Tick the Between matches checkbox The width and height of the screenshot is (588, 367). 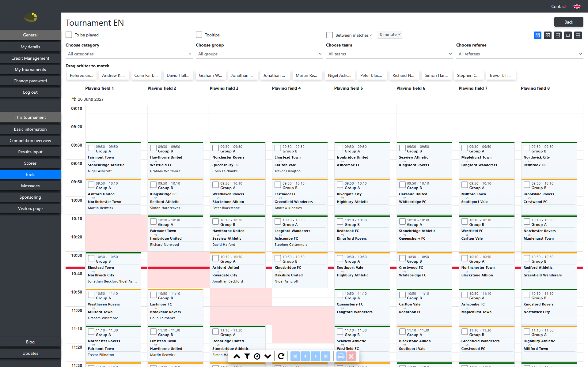pos(330,35)
